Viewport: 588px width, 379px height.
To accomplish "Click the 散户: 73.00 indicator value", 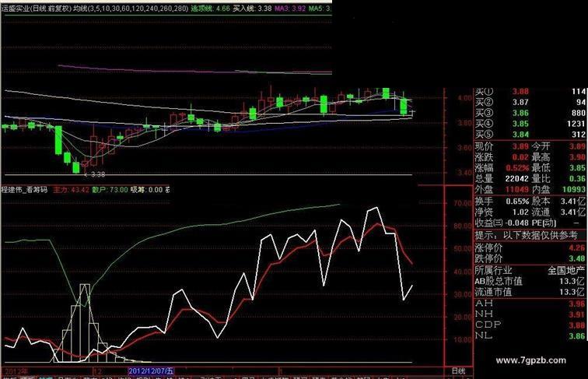I will (110, 190).
